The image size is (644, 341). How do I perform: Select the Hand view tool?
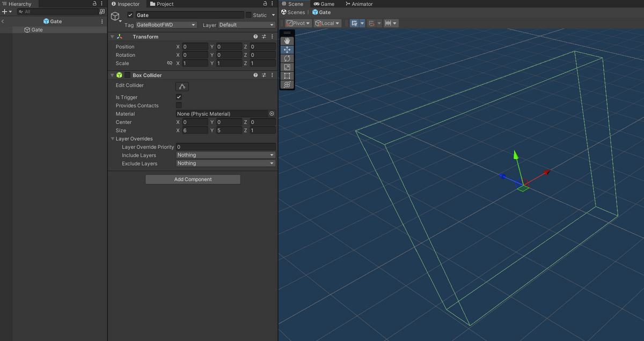click(287, 41)
